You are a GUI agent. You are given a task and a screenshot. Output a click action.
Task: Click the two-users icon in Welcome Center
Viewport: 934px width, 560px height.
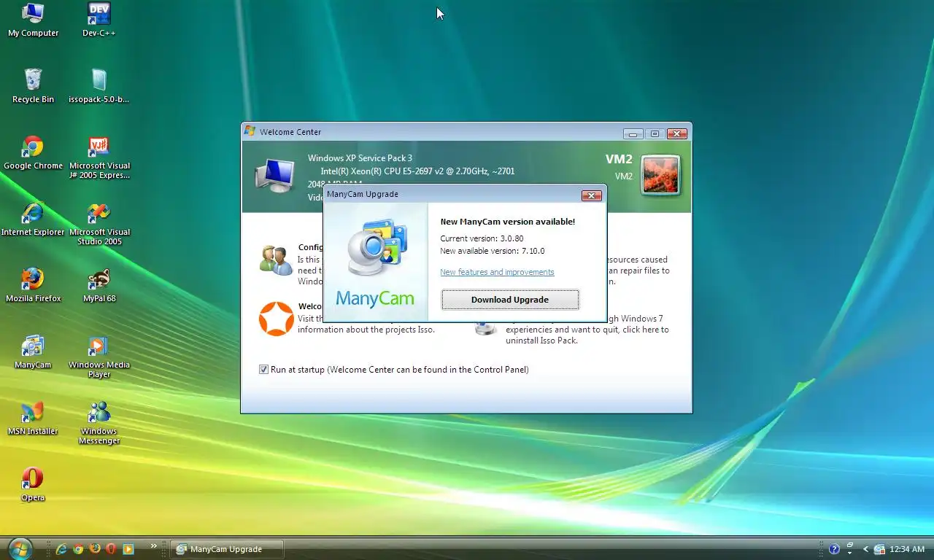tap(276, 260)
